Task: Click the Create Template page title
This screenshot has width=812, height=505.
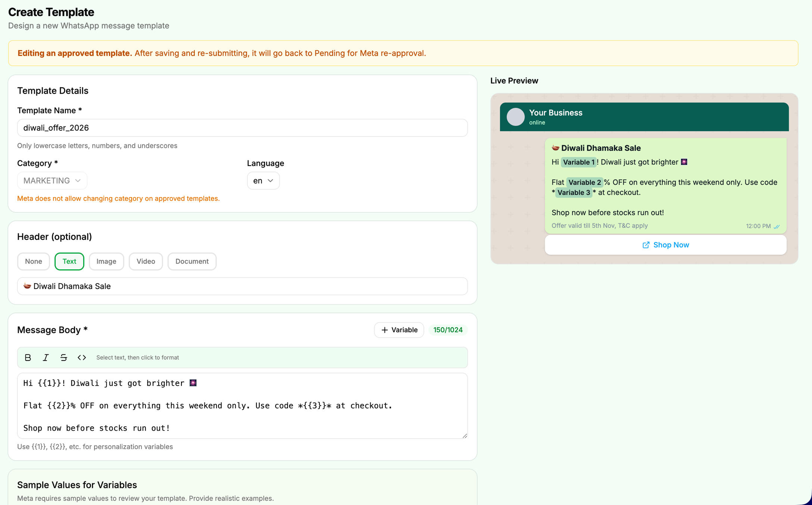Action: [x=51, y=12]
